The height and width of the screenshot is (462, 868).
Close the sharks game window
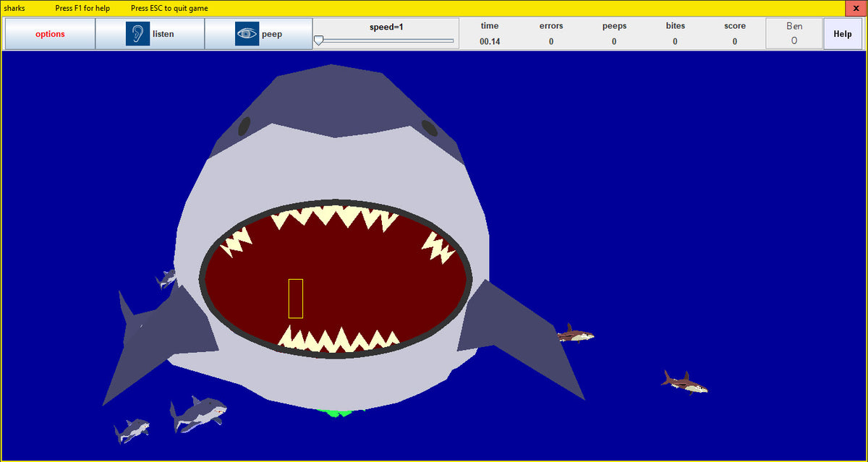tap(856, 8)
